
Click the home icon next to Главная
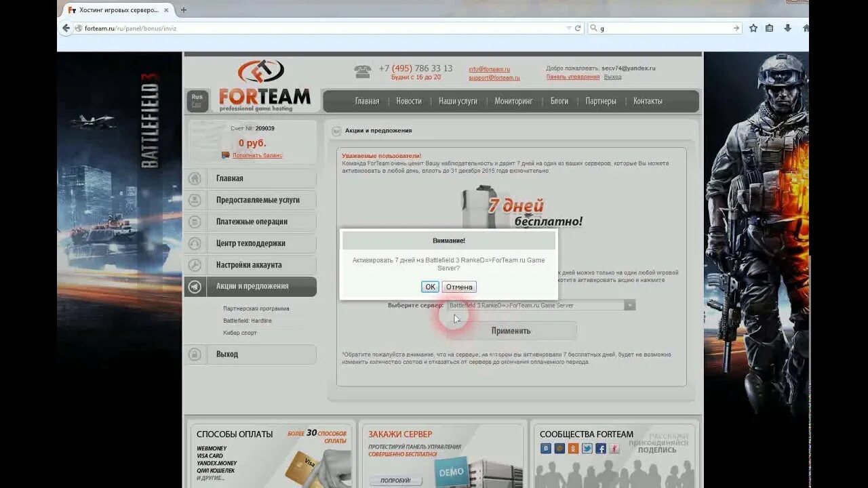pos(195,178)
